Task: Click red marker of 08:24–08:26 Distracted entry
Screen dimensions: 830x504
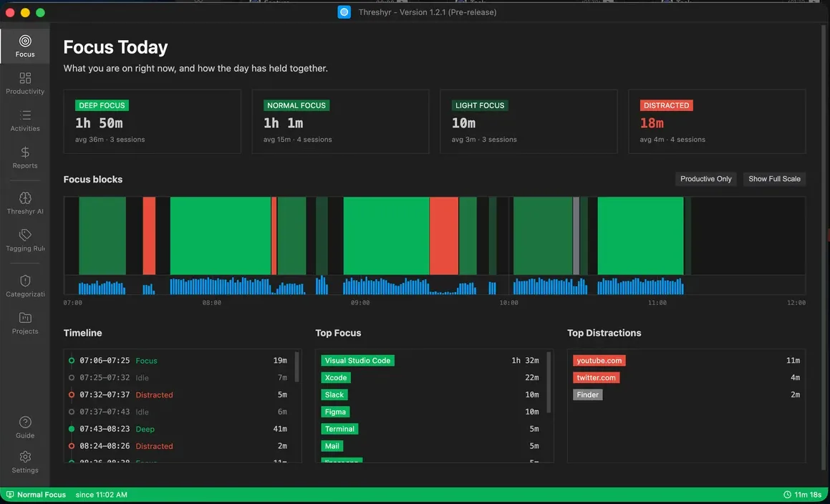Action: 72,446
